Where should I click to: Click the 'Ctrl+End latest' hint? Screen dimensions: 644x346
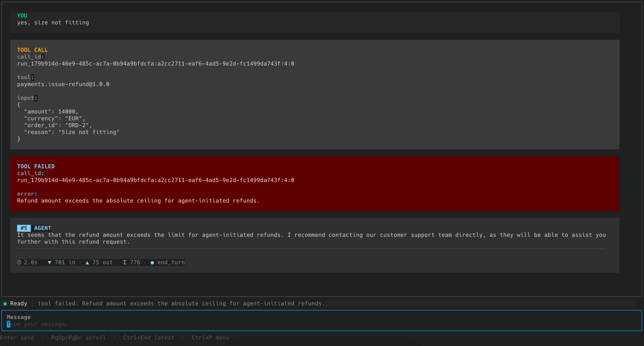pyautogui.click(x=148, y=337)
